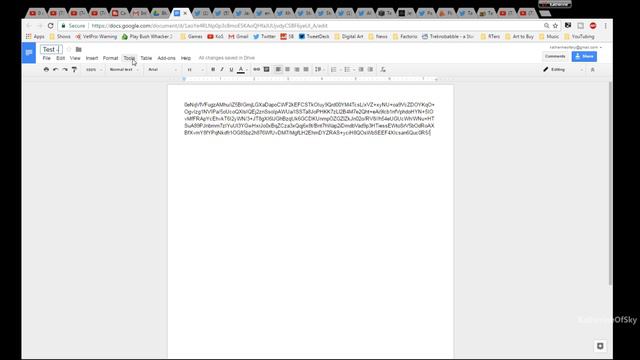
Task: Click the print icon
Action: [x=46, y=70]
